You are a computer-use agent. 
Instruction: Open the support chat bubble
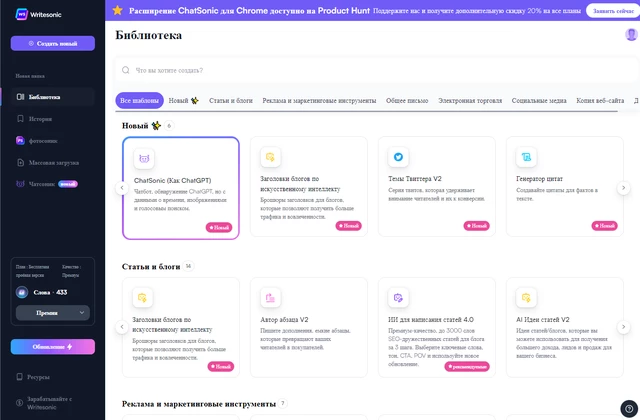(x=626, y=405)
